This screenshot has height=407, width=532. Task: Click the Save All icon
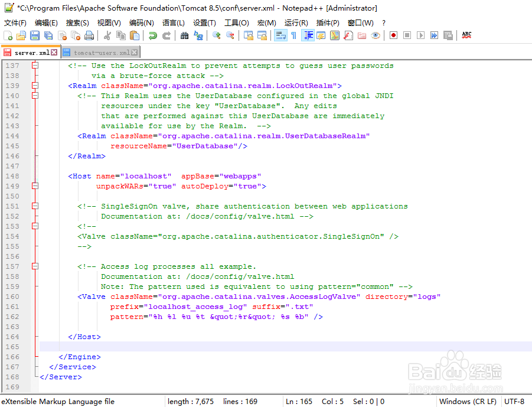tap(48, 35)
